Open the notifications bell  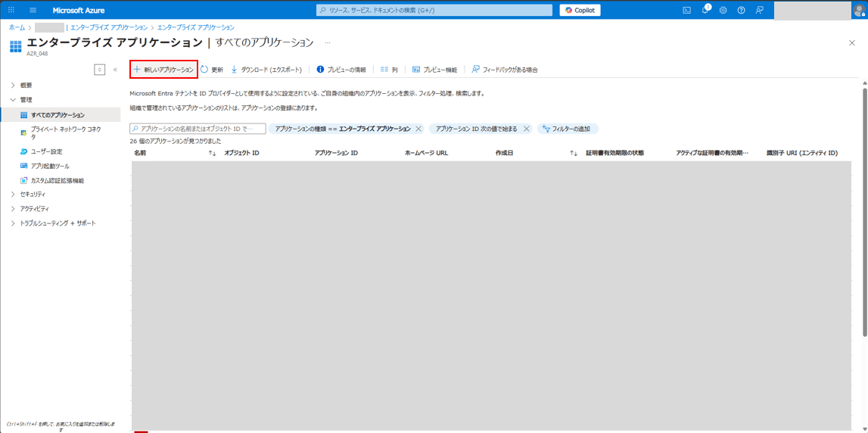[705, 10]
